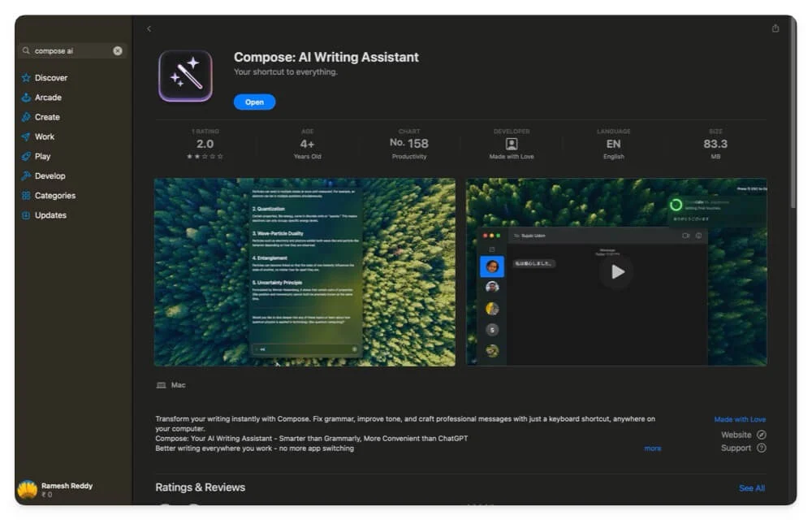Click the magnifying glass search icon
The image size is (812, 520).
coord(26,50)
